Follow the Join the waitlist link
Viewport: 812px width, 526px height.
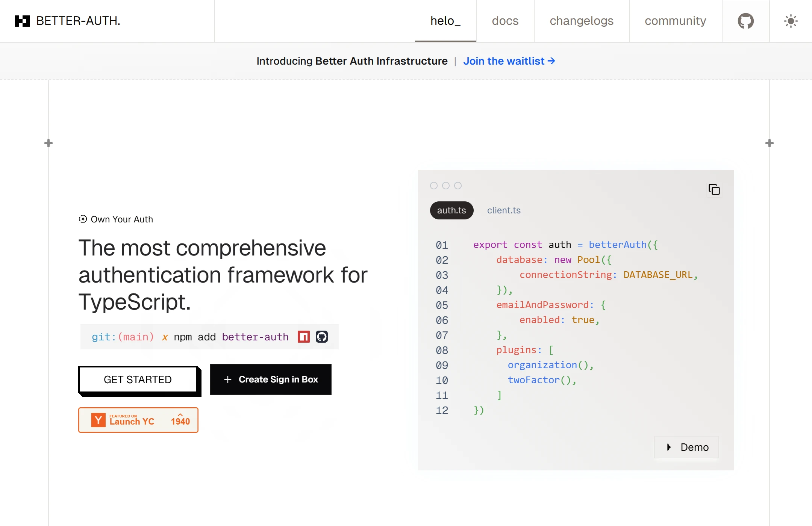click(509, 61)
